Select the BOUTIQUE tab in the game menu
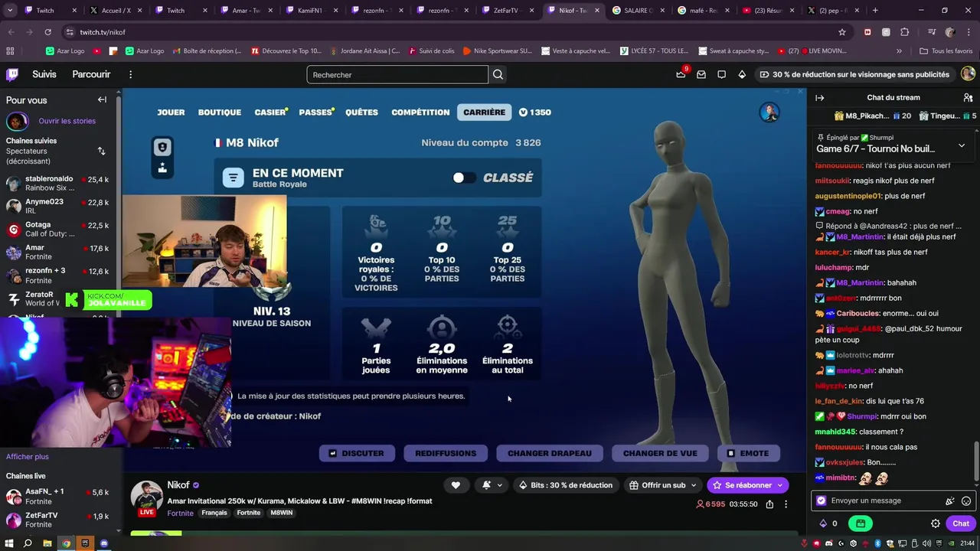 [220, 112]
